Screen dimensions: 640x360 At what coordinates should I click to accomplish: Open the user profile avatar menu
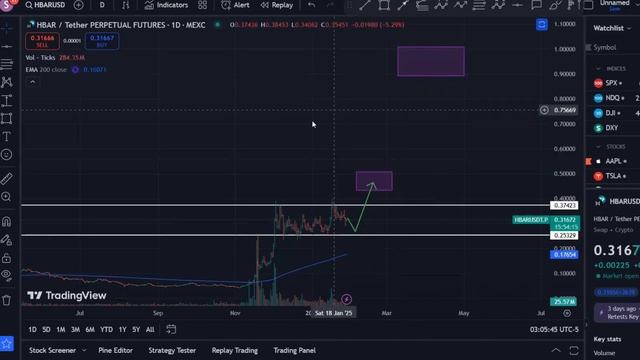coord(7,5)
